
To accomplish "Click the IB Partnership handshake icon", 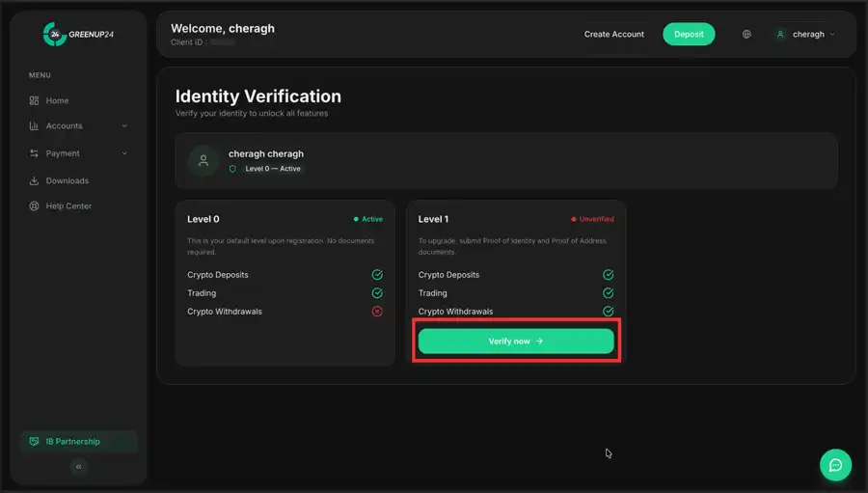I will click(x=34, y=442).
